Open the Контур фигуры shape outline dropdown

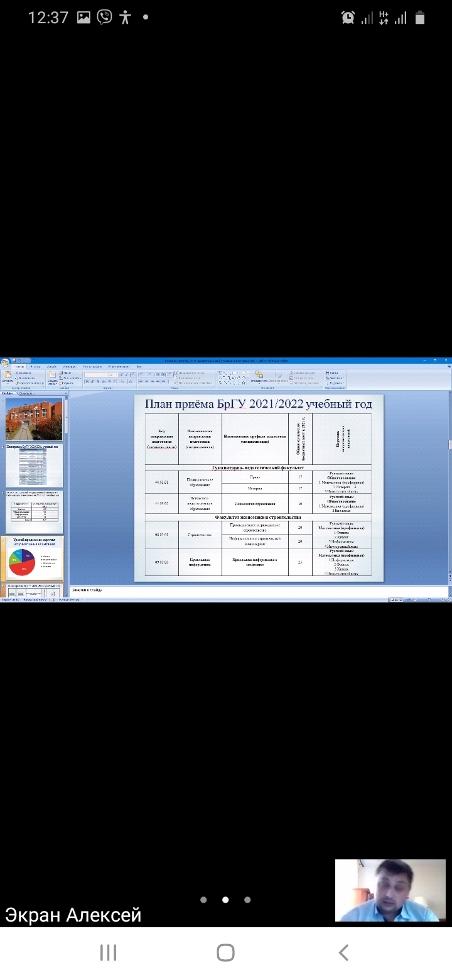pos(303,378)
